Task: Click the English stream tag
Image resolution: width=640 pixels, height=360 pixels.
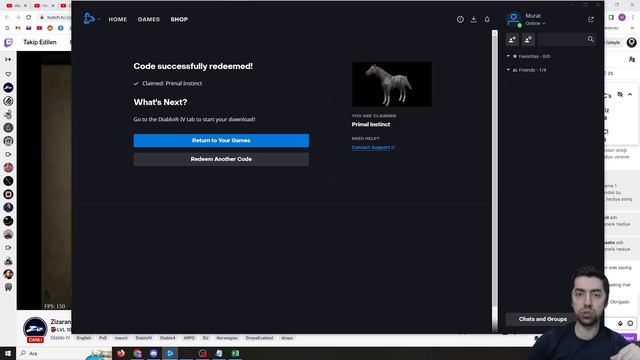Action: pyautogui.click(x=84, y=338)
